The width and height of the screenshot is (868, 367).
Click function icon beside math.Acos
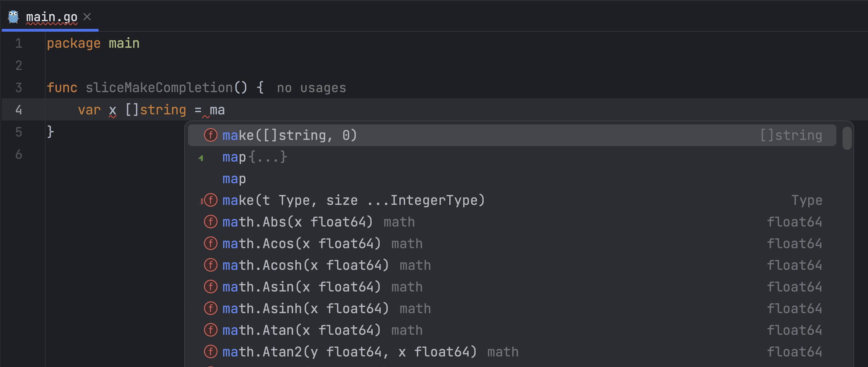[x=211, y=244]
